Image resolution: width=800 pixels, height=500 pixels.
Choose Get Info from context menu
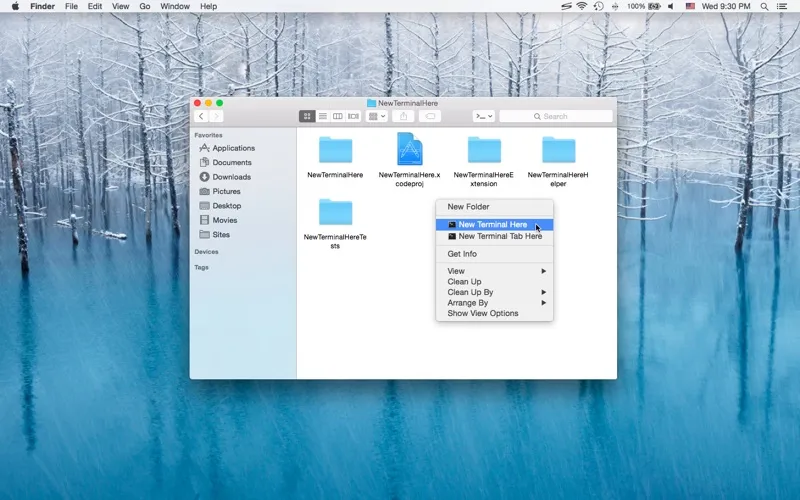coord(462,254)
